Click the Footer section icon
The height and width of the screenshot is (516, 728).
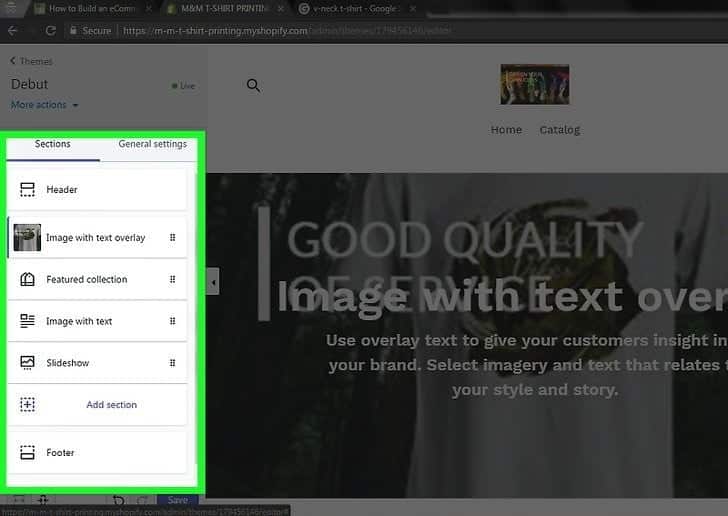pyautogui.click(x=27, y=453)
